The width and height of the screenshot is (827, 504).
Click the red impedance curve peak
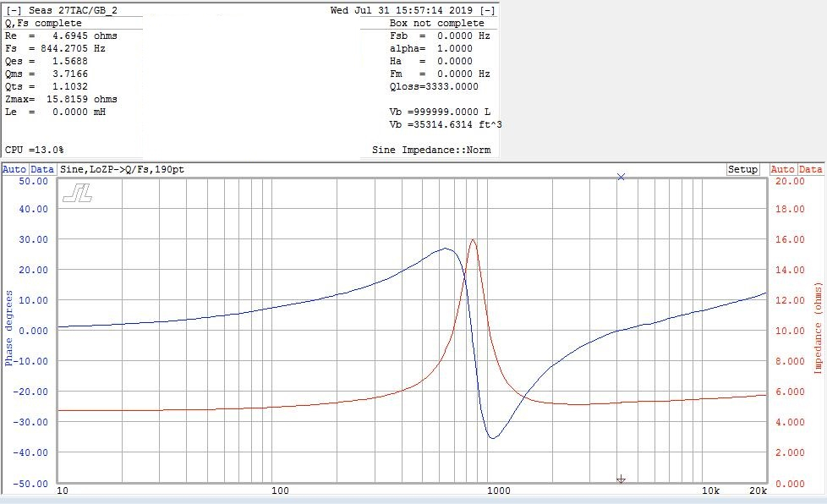(x=473, y=240)
